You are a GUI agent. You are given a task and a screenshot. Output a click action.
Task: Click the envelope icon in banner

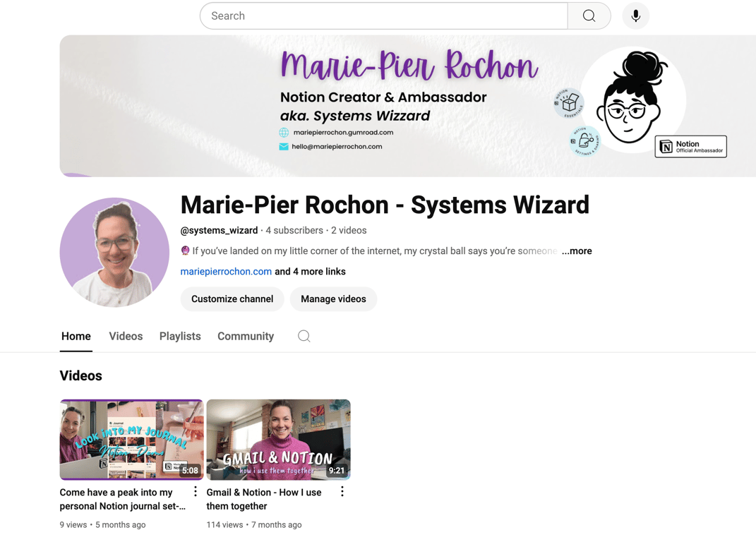coord(284,147)
